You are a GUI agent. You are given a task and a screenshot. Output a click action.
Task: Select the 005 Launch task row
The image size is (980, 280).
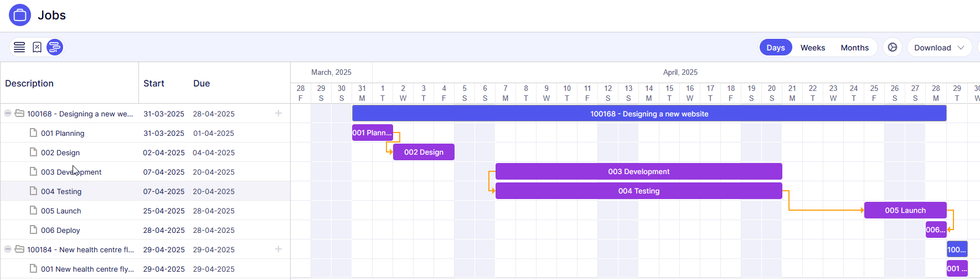(x=61, y=211)
